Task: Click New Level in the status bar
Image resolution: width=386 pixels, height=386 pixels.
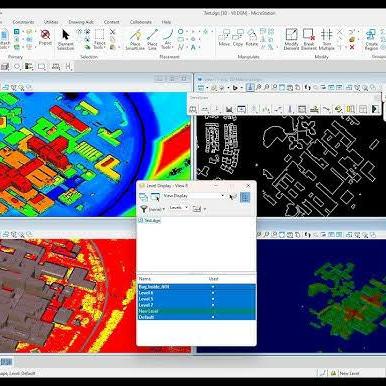Action: tap(349, 373)
